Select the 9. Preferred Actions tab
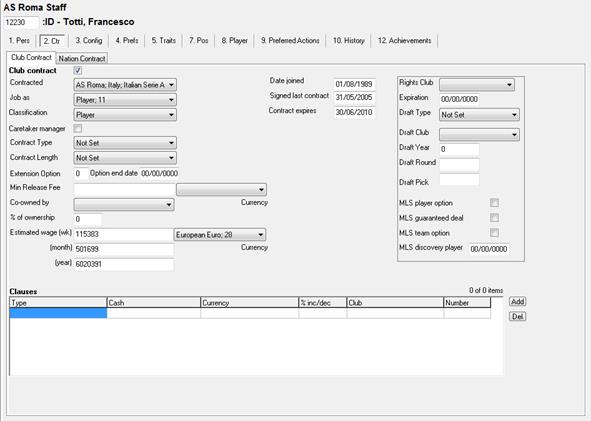This screenshot has width=591, height=421. (290, 41)
